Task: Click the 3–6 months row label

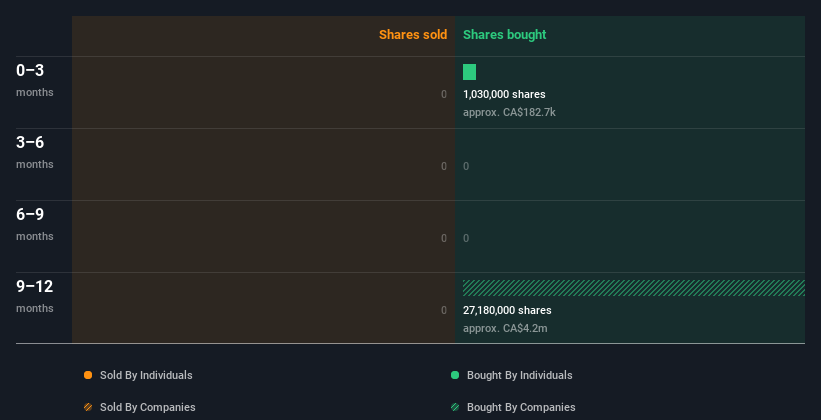Action: pyautogui.click(x=35, y=152)
